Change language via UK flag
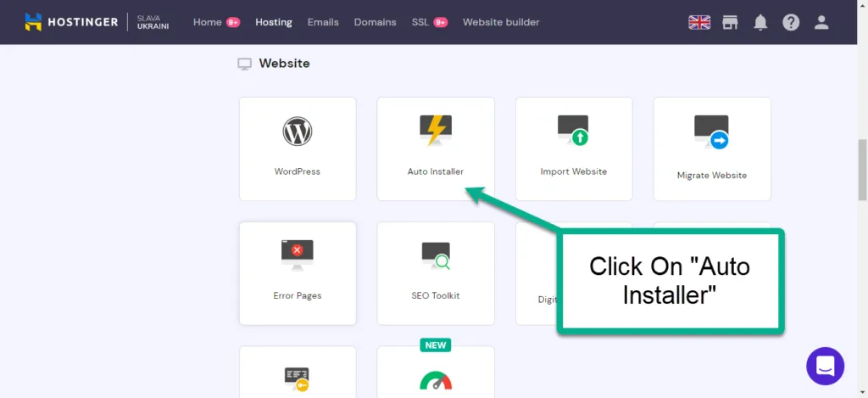This screenshot has width=868, height=398. coord(699,23)
